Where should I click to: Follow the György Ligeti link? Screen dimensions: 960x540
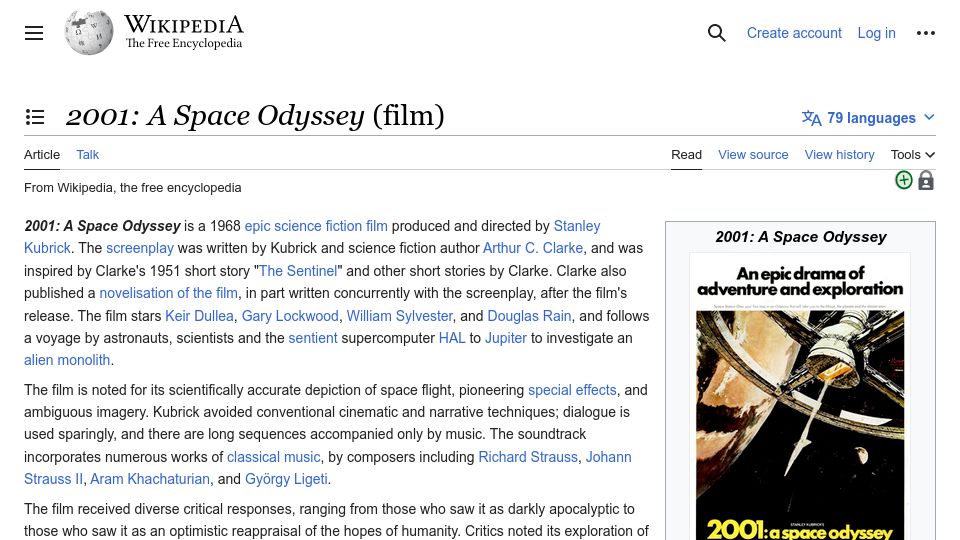pos(286,479)
